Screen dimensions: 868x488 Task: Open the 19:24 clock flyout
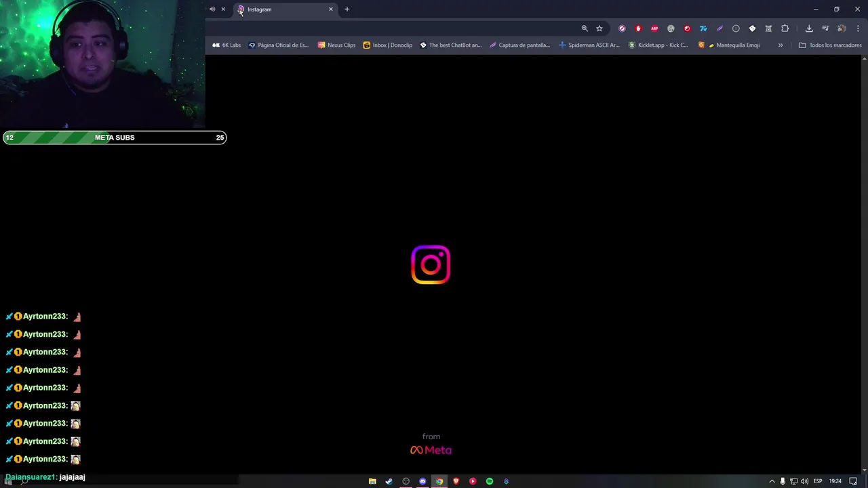[835, 481]
